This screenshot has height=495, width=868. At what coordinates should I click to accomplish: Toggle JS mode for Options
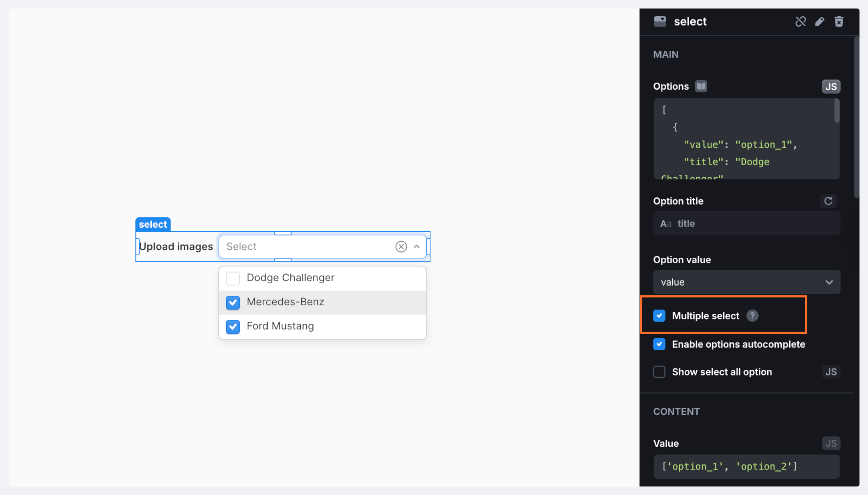pos(831,87)
